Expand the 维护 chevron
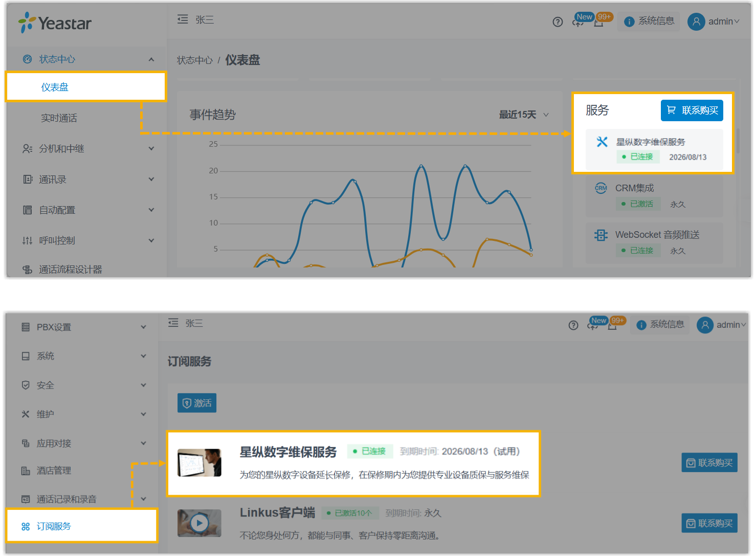The height and width of the screenshot is (560, 756). 144,414
